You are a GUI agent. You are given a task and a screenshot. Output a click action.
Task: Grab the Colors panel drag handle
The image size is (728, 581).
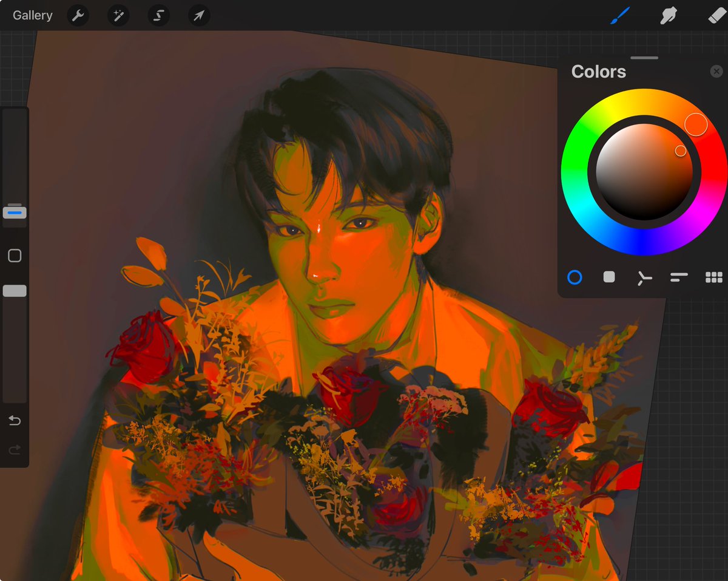(644, 58)
